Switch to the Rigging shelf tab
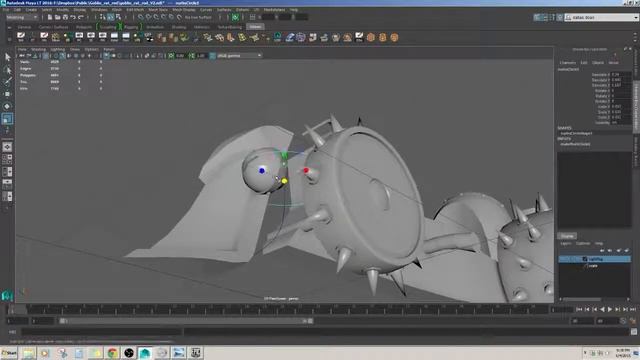Viewport: 640px width, 360px height. pyautogui.click(x=131, y=27)
